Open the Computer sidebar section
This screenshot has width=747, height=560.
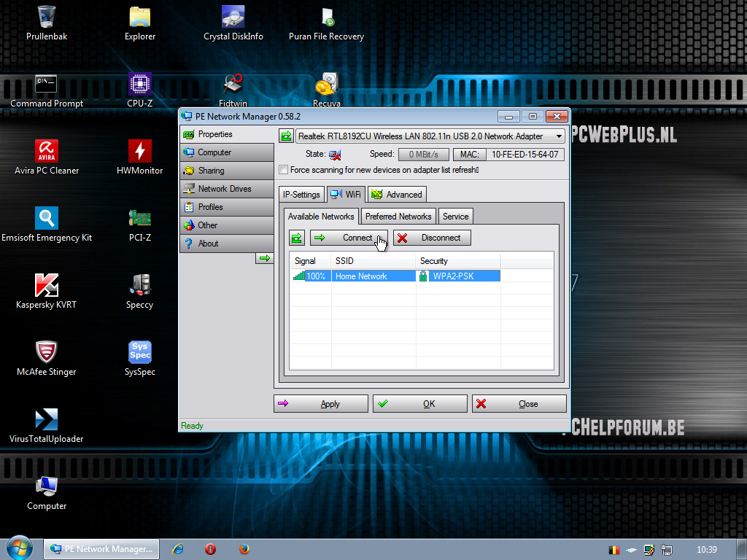coord(227,152)
